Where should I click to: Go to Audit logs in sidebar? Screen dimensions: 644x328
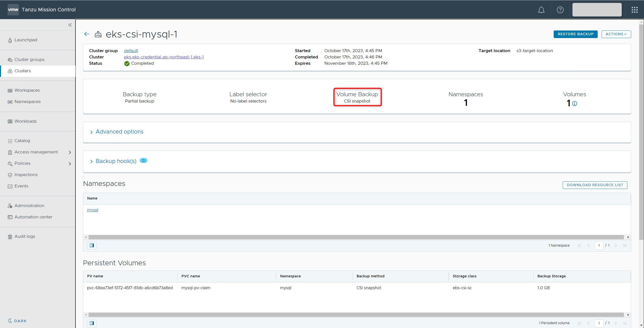[x=25, y=237]
